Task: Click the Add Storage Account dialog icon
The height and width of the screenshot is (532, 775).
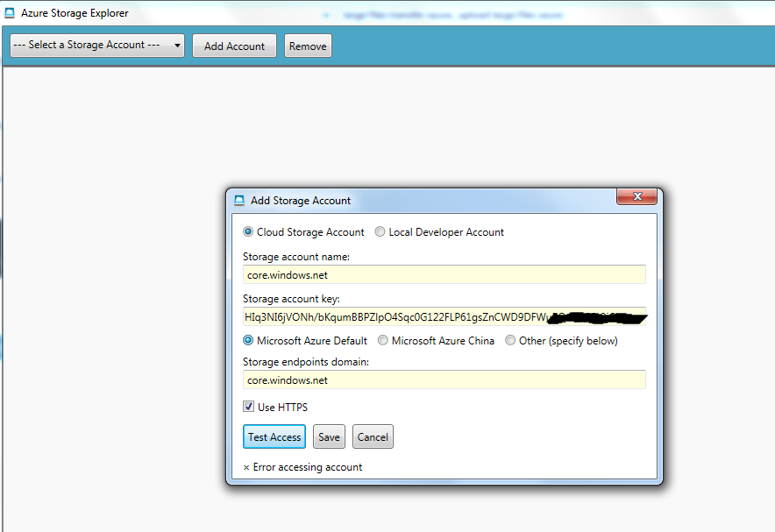Action: (239, 200)
